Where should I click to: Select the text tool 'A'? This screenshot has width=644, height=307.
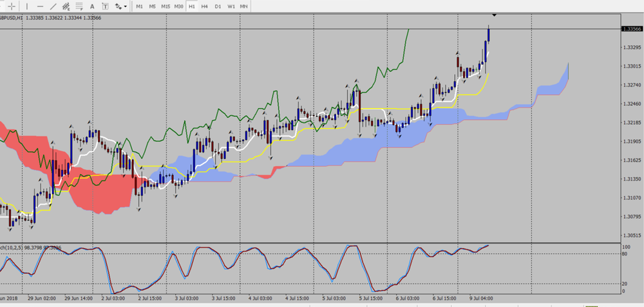click(92, 6)
